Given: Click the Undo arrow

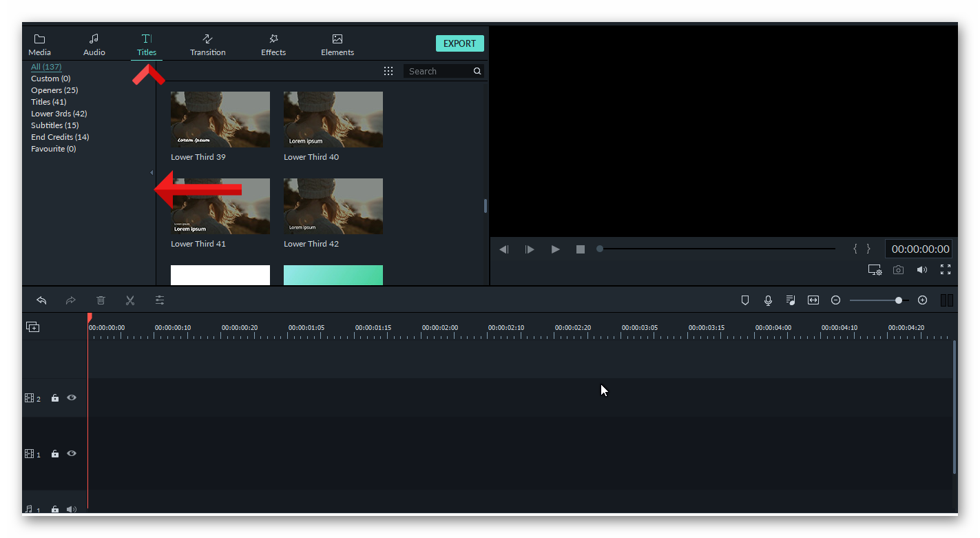Looking at the screenshot, I should click(x=41, y=300).
